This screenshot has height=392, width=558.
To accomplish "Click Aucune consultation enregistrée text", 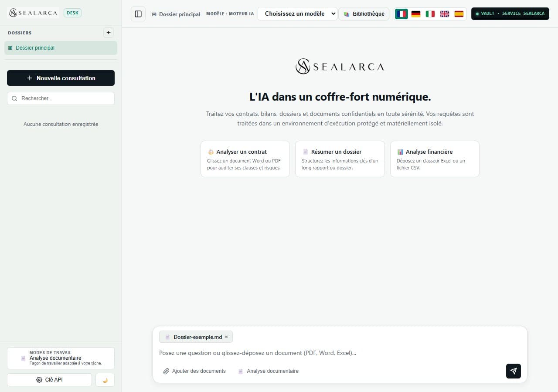I will pyautogui.click(x=61, y=124).
